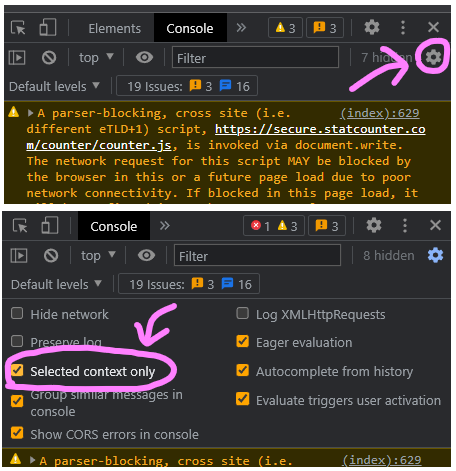The height and width of the screenshot is (471, 456).
Task: Click 19 Issues button in top panel
Action: (187, 86)
